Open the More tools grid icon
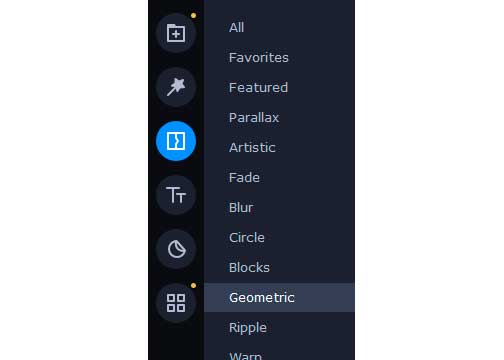This screenshot has height=360, width=504. point(176,303)
